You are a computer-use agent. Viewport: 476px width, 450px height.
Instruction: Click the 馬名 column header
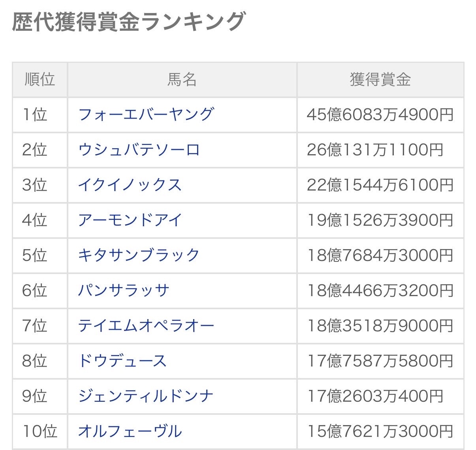(182, 79)
